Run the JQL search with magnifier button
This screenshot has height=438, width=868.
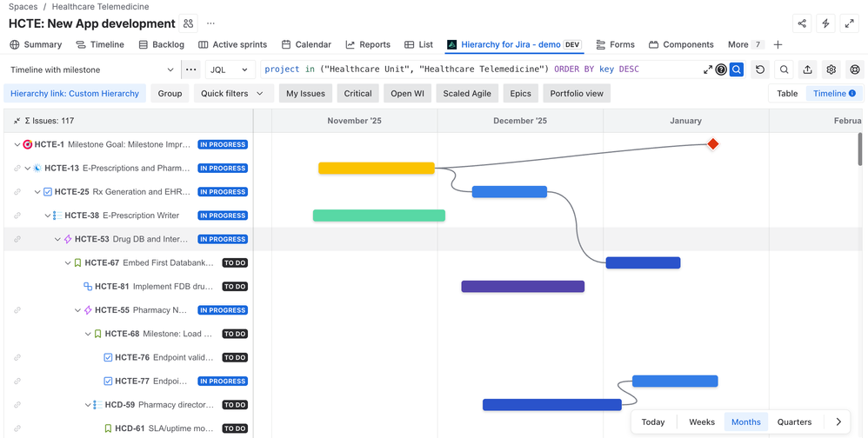[737, 70]
